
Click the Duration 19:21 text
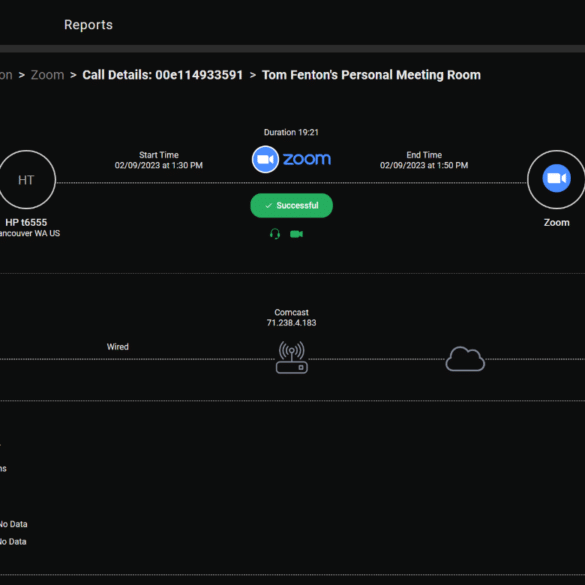tap(291, 132)
